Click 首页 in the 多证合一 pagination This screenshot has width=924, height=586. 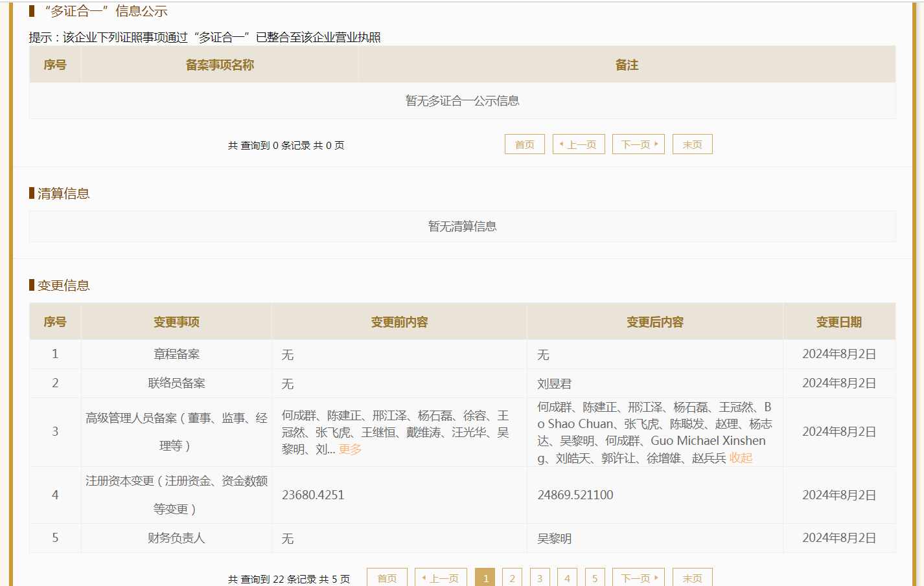click(524, 144)
